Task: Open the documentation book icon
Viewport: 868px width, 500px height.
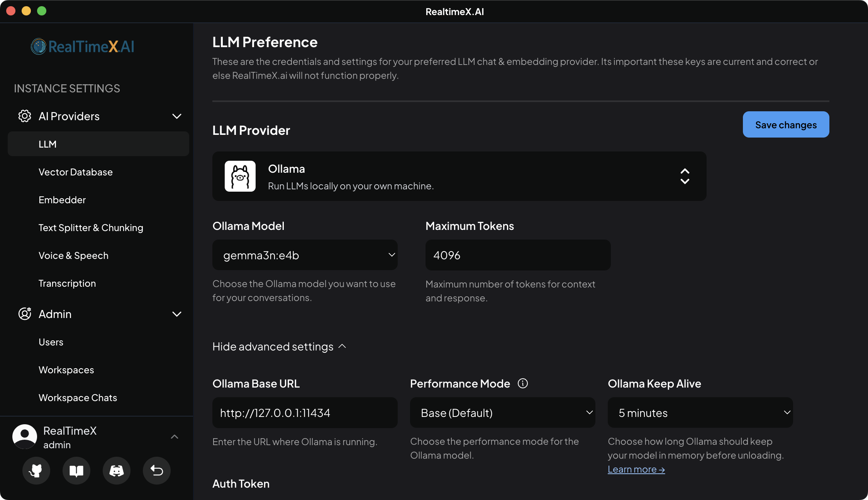Action: click(x=76, y=471)
